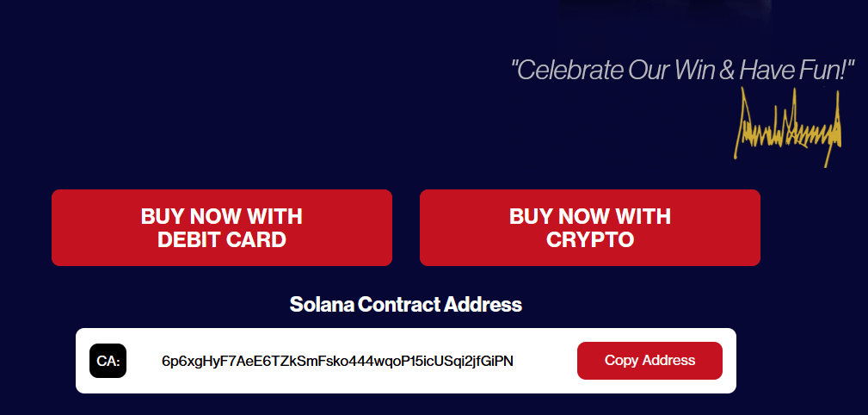Click the black CA: badge icon
This screenshot has width=868, height=415.
pos(108,361)
